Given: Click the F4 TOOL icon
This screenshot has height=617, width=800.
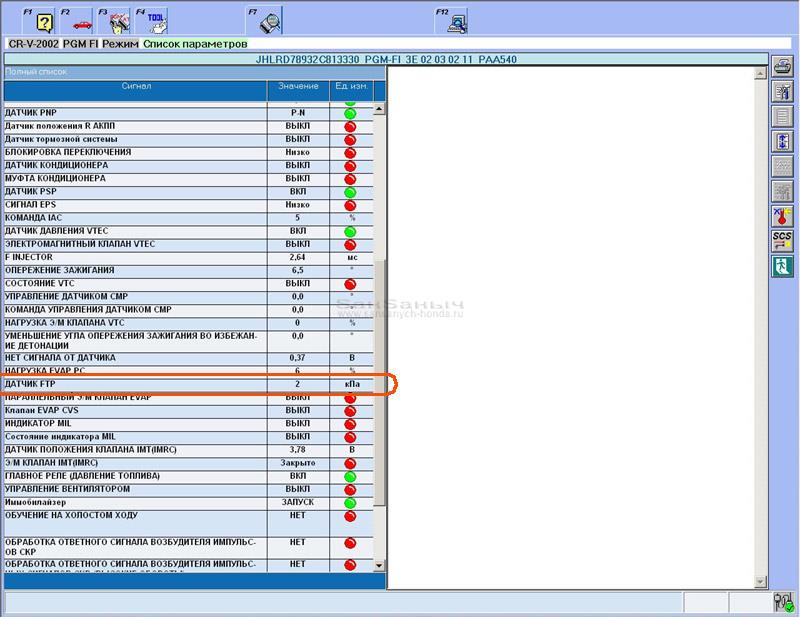Looking at the screenshot, I should (x=155, y=20).
